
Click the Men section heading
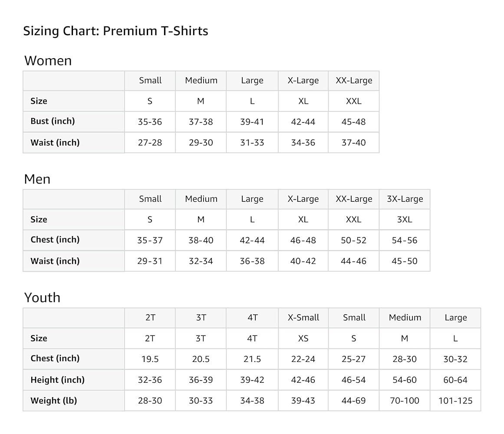(x=37, y=179)
